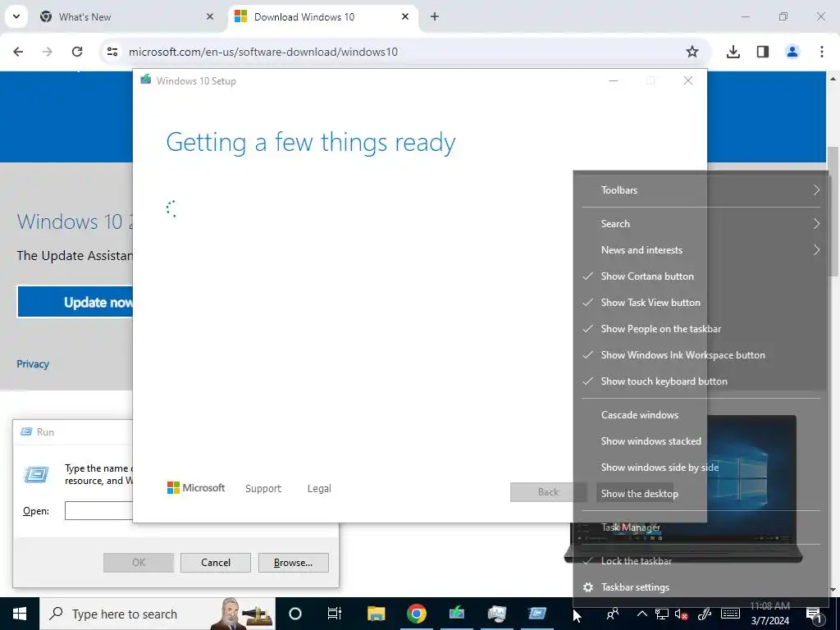Bookmark this page with the star
This screenshot has width=840, height=630.
click(692, 52)
